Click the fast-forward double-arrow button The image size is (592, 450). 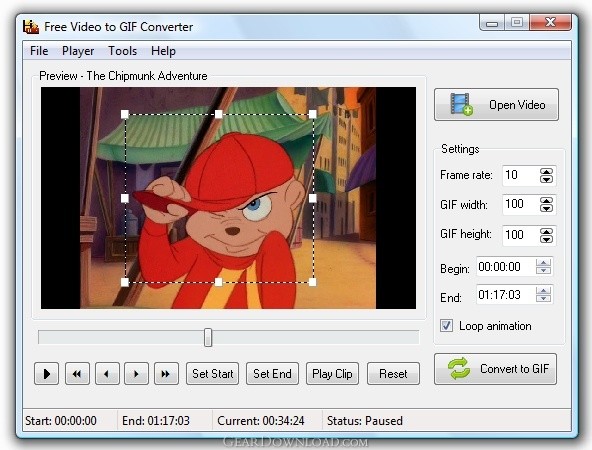[166, 374]
